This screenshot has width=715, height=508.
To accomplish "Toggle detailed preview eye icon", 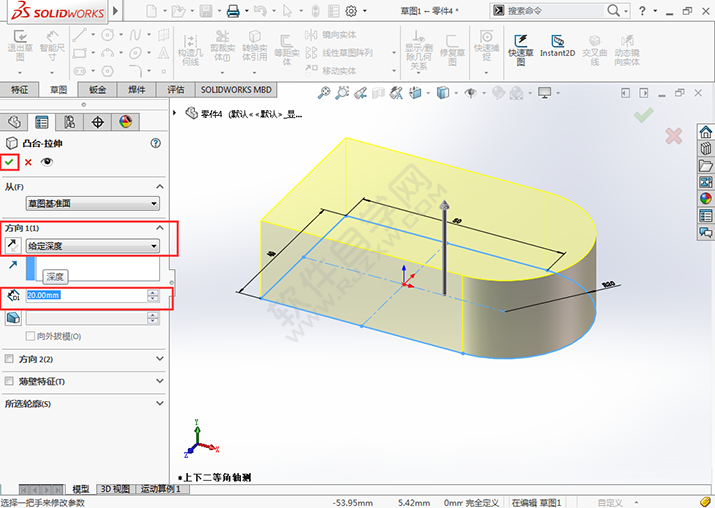I will pos(47,161).
